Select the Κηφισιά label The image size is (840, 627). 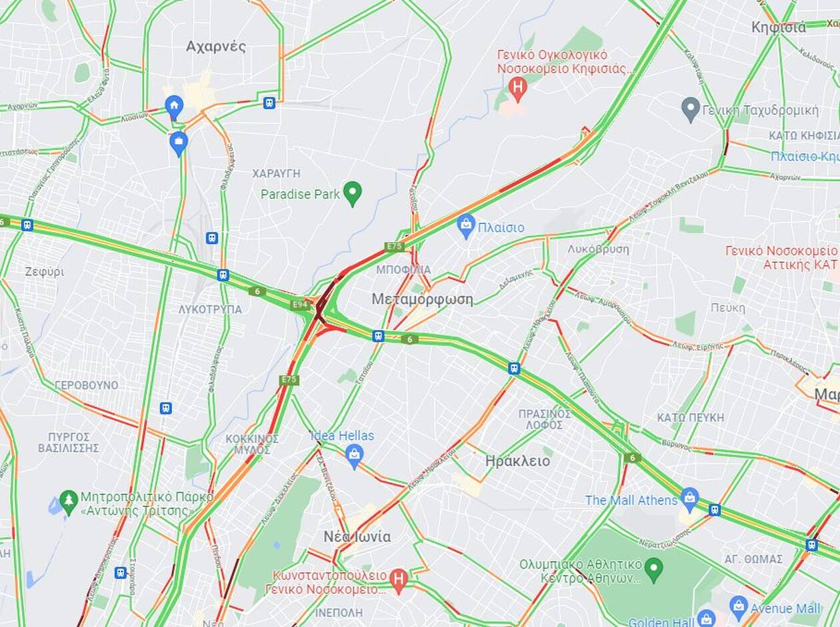pos(779,27)
